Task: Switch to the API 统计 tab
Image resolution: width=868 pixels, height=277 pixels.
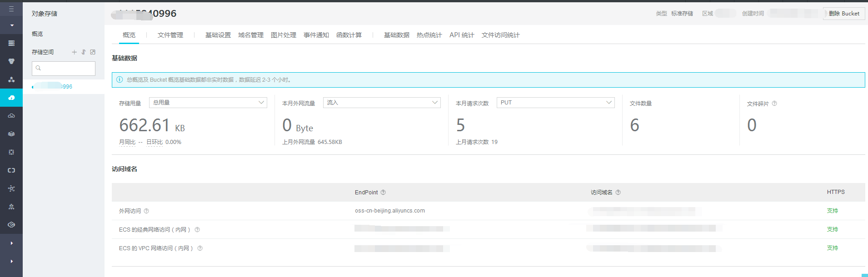Action: [462, 35]
